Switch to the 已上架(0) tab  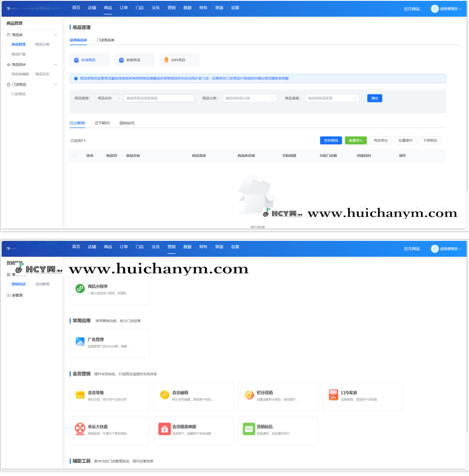click(x=78, y=123)
